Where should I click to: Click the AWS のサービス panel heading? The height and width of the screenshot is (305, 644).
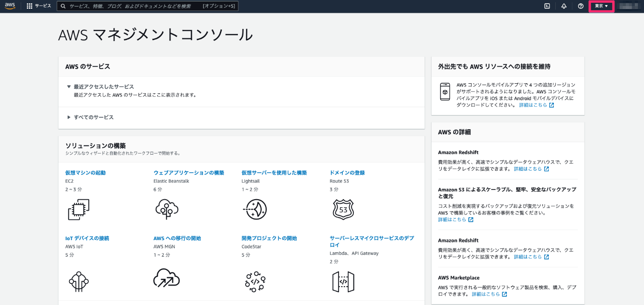click(88, 66)
